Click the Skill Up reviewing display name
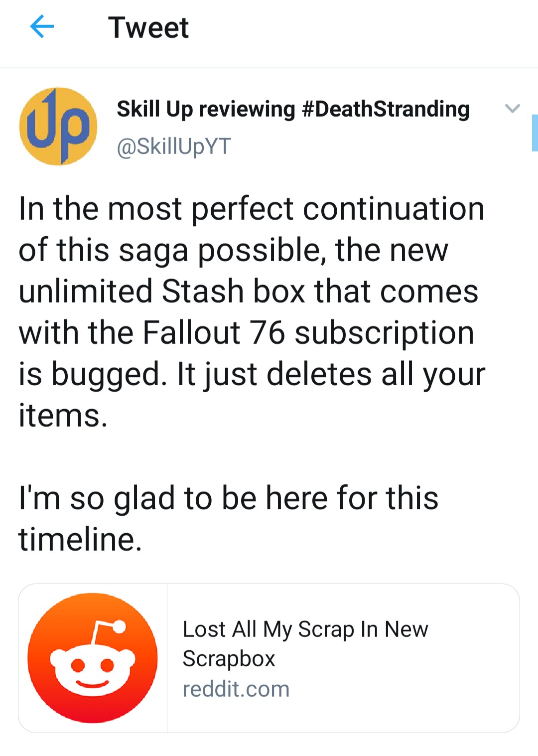Screen dimensions: 538x756 (x=206, y=109)
